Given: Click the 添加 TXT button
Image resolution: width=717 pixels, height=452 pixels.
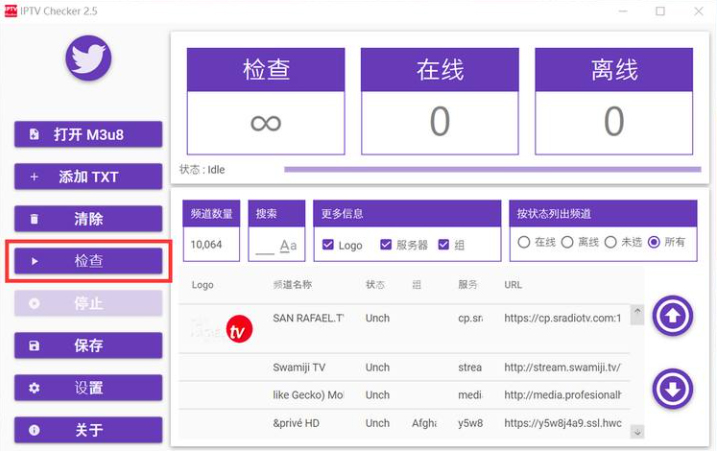Looking at the screenshot, I should 88,177.
